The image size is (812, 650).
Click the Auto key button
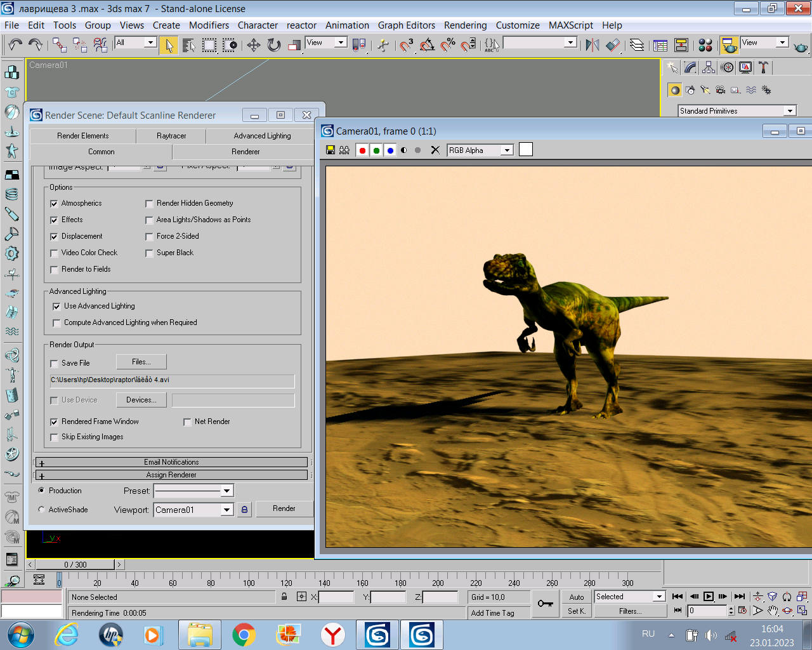point(577,597)
